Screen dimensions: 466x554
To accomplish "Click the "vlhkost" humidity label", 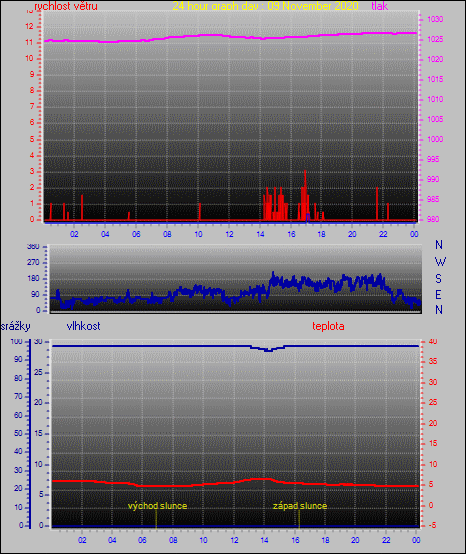I will tap(83, 326).
